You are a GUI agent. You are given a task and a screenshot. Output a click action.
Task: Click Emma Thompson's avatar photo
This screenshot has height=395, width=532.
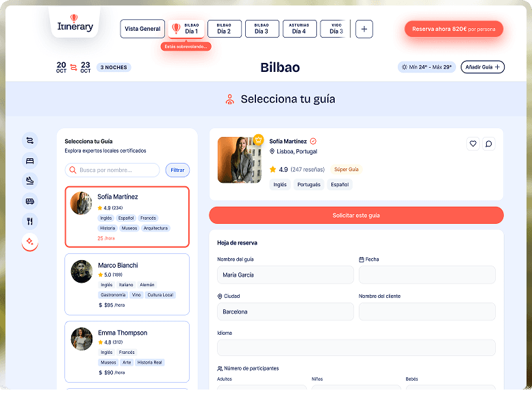81,339
